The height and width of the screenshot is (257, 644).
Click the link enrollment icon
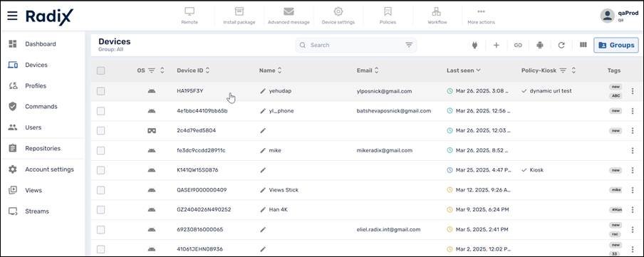518,45
